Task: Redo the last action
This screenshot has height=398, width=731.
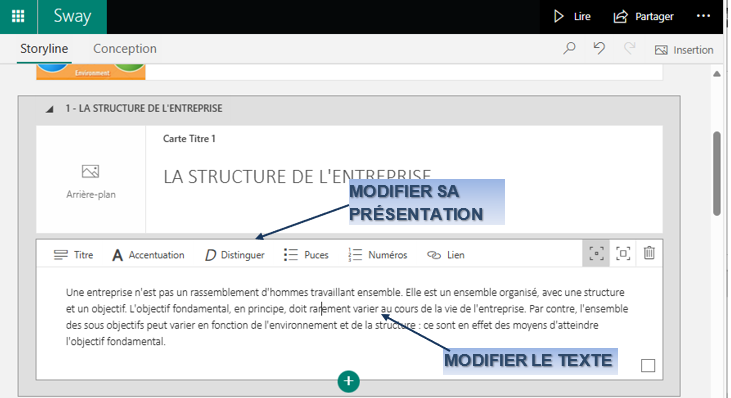Action: (x=629, y=48)
